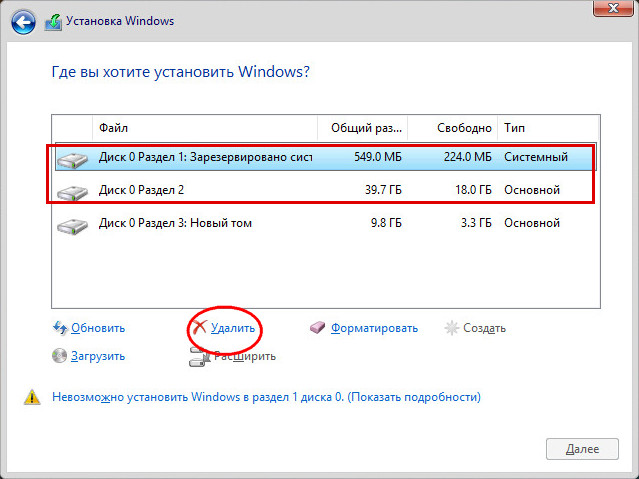This screenshot has width=639, height=479.
Task: Click the Удалить link
Action: [233, 328]
